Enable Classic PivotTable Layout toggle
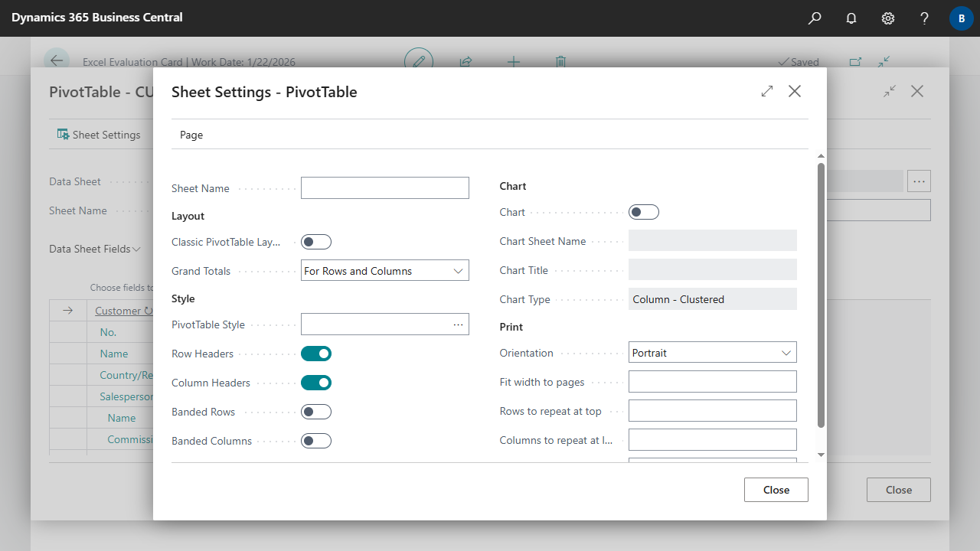980x551 pixels. [x=316, y=242]
